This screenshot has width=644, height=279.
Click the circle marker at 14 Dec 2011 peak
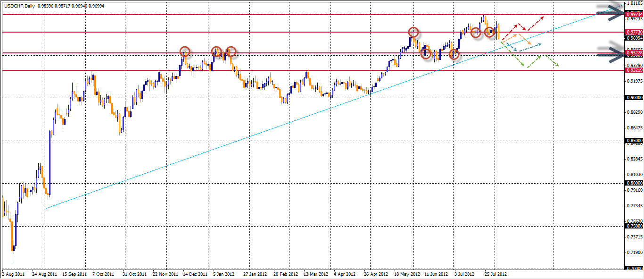click(x=185, y=51)
